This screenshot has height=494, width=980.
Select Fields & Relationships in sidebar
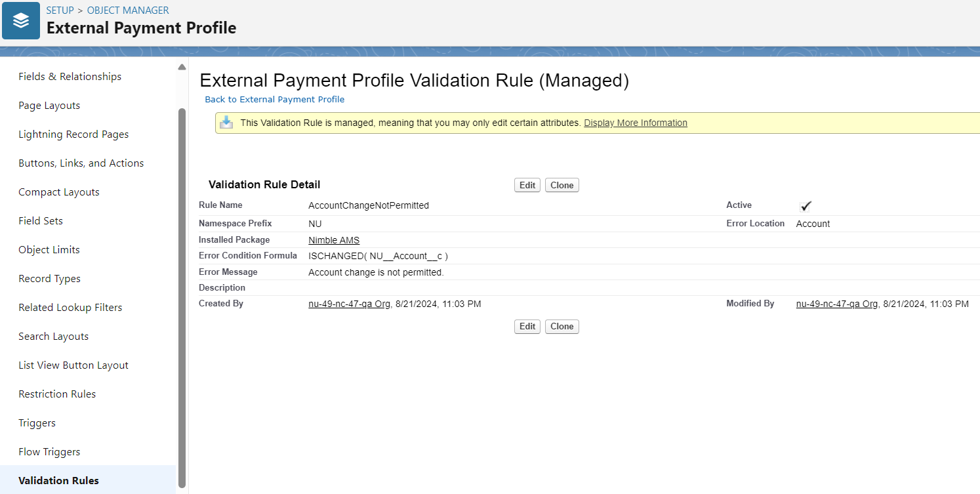point(70,77)
